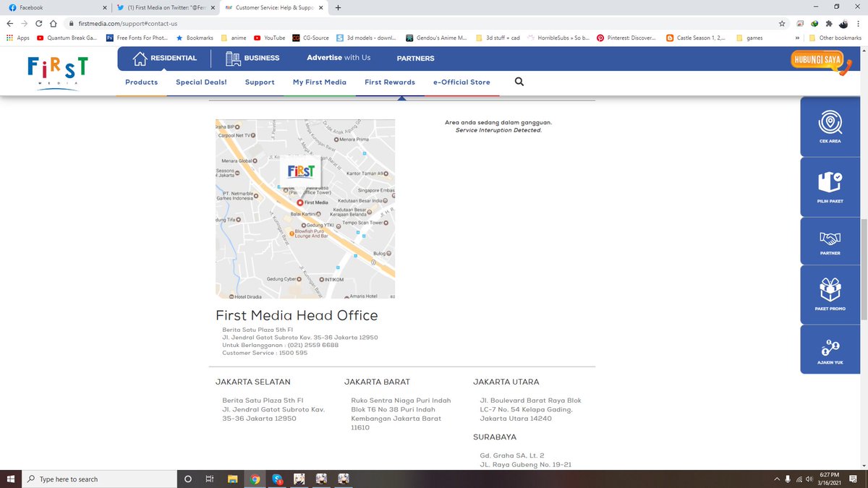868x488 pixels.
Task: Click the Jakarta Utara heading
Action: coord(506,382)
